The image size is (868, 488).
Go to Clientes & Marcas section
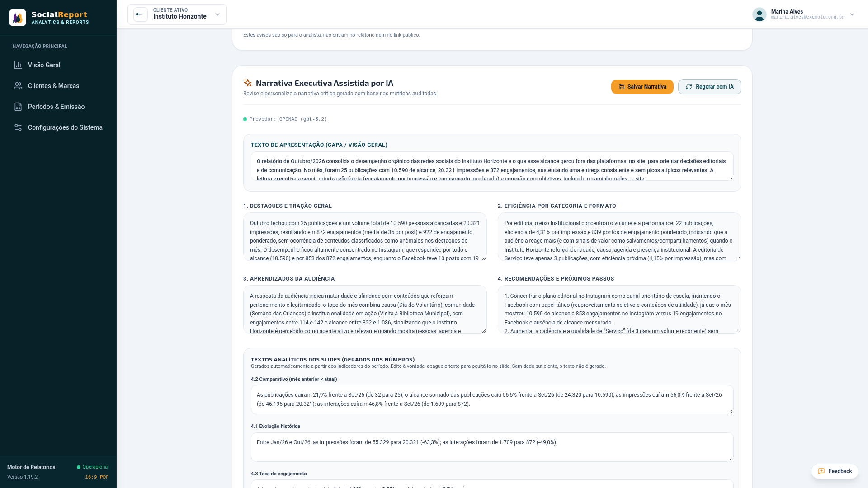pyautogui.click(x=58, y=86)
